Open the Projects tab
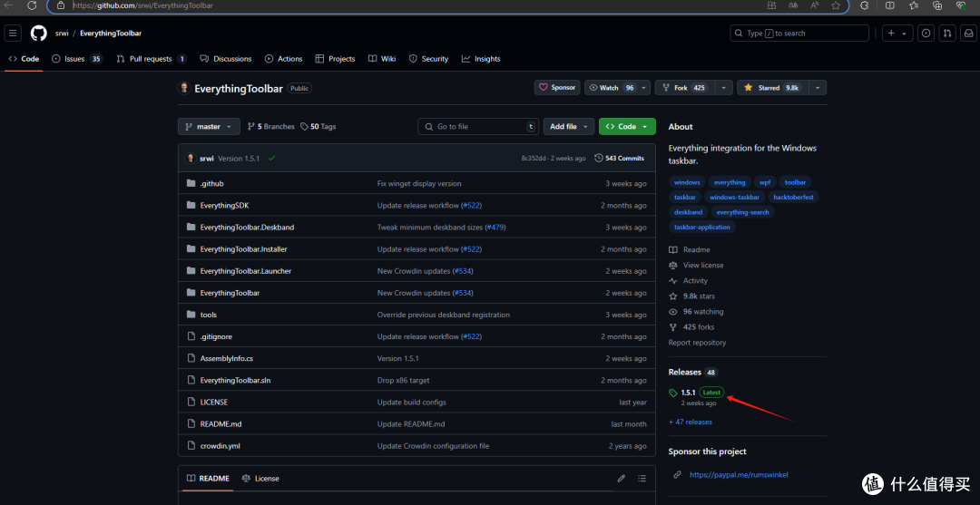This screenshot has width=980, height=505. (335, 59)
